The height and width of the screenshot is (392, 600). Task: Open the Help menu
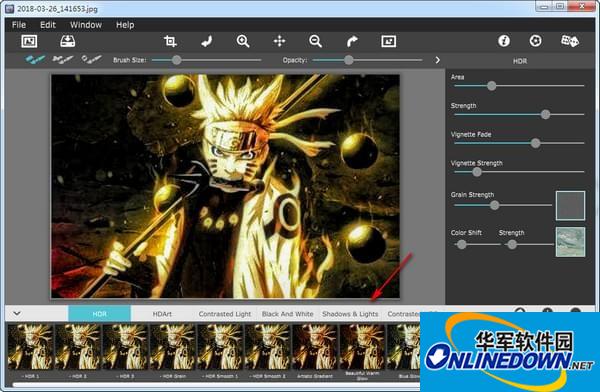click(125, 25)
